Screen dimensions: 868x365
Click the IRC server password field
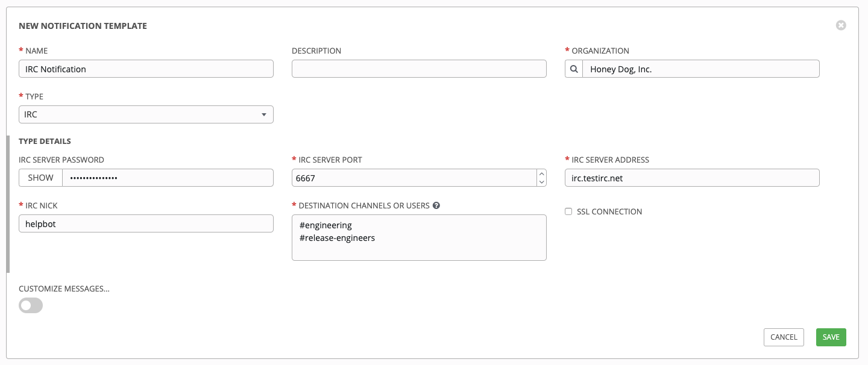(168, 178)
